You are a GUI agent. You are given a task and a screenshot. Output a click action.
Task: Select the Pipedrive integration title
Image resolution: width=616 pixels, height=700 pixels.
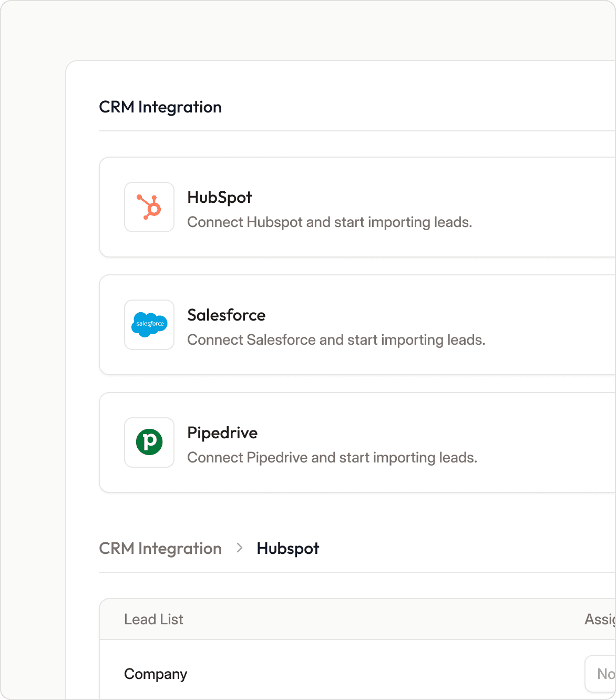point(222,433)
